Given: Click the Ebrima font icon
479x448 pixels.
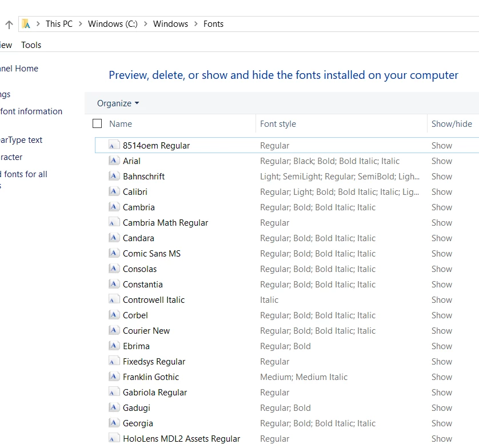Looking at the screenshot, I should 114,346.
